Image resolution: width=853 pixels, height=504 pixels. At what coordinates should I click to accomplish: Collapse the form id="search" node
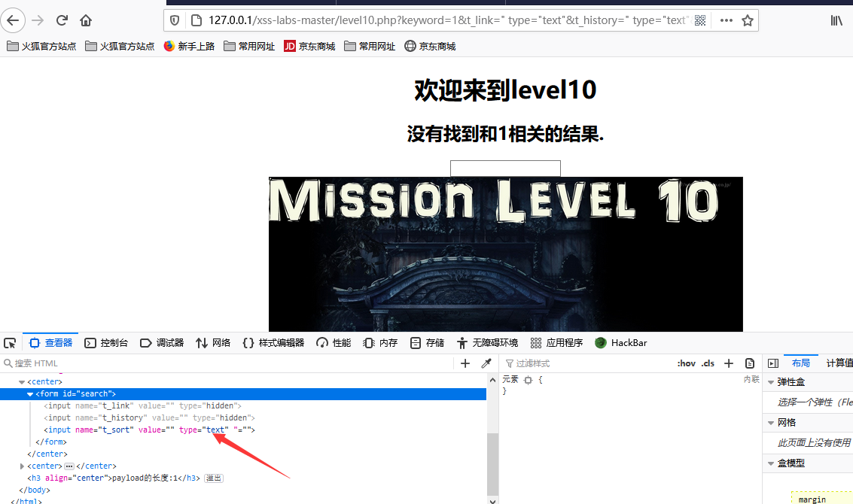point(30,394)
